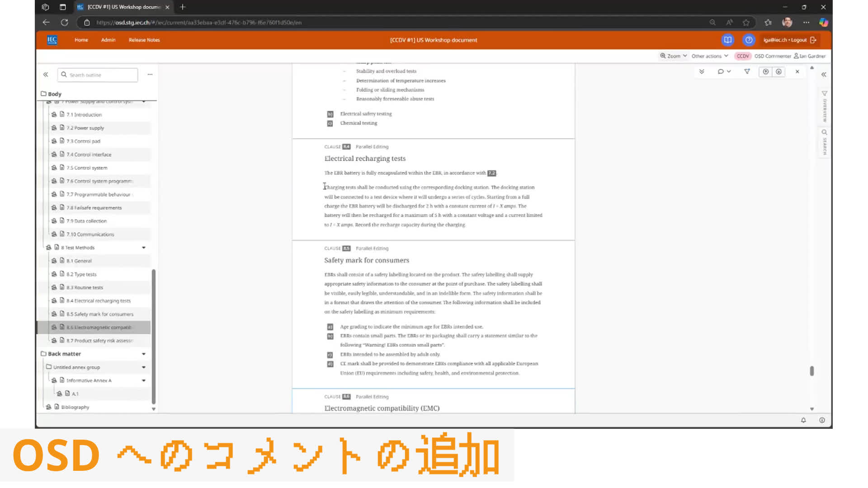Open the Admin menu
The width and height of the screenshot is (868, 488).
[x=108, y=40]
